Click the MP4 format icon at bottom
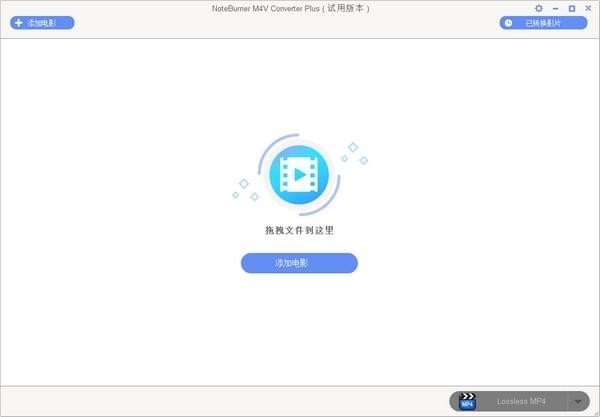The height and width of the screenshot is (417, 600). coord(466,401)
